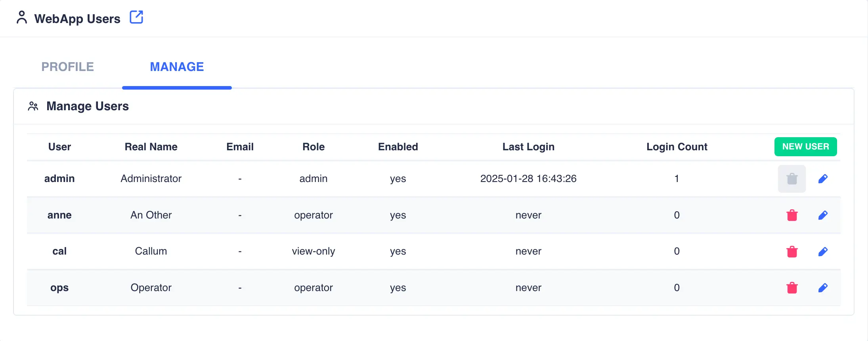Edit the anne user account
This screenshot has height=341, width=868.
(x=823, y=215)
